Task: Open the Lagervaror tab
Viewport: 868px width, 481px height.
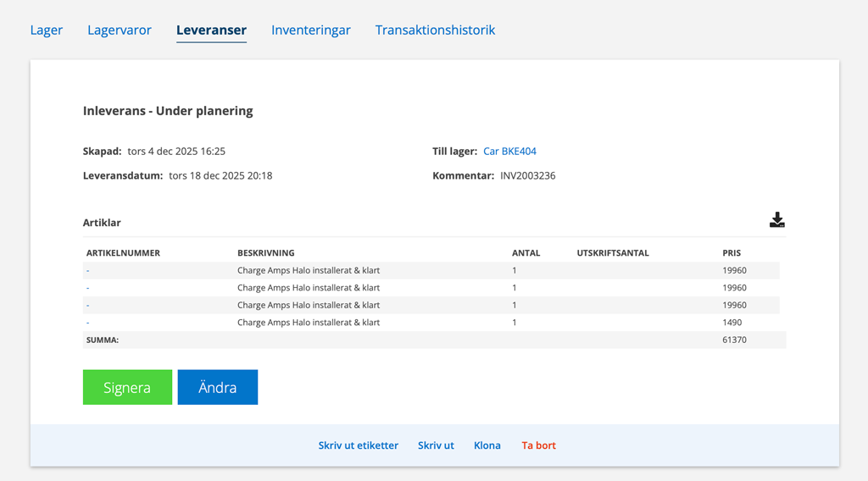Action: coord(120,30)
